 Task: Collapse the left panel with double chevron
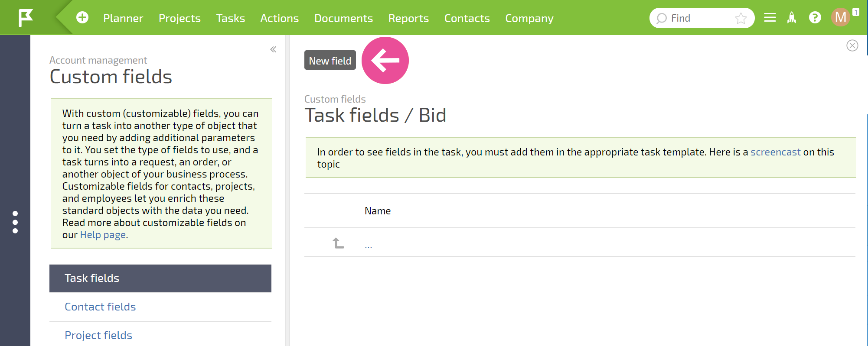(x=273, y=49)
